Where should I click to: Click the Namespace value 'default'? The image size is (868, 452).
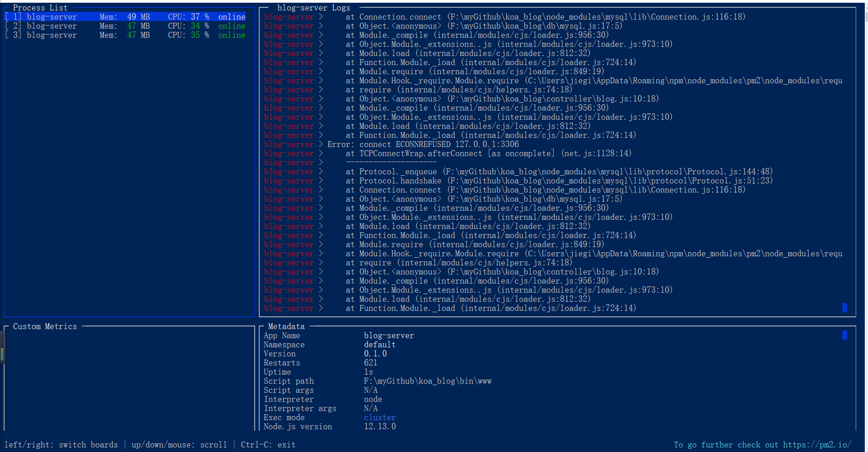pos(380,345)
